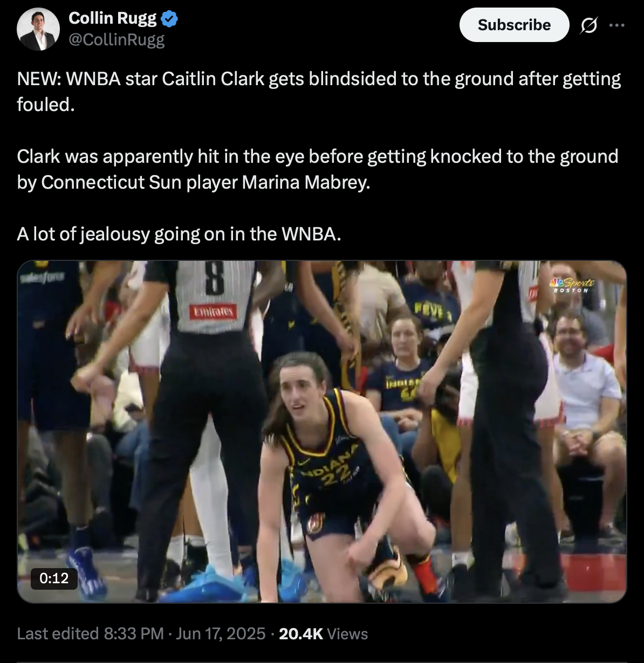
Task: Click the paragraph starting "NEW: WNBA star"
Action: coord(319,92)
